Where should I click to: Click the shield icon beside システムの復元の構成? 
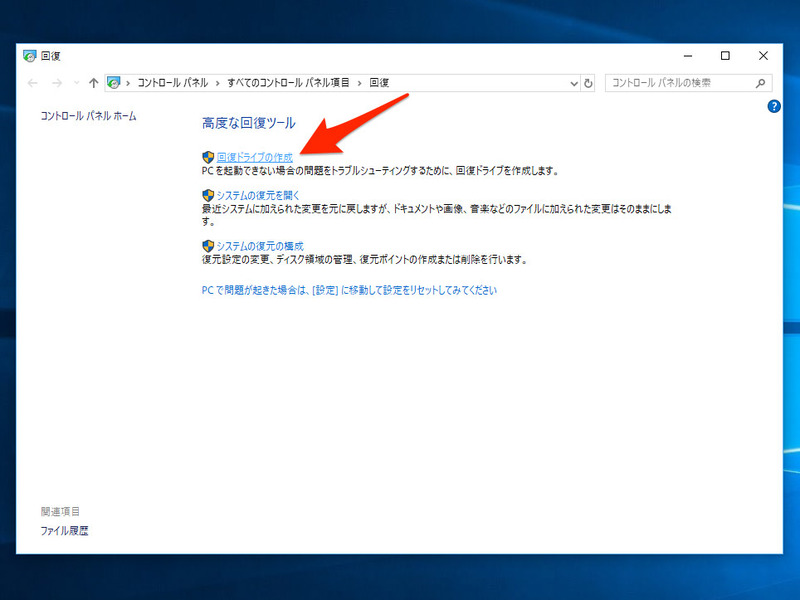208,246
